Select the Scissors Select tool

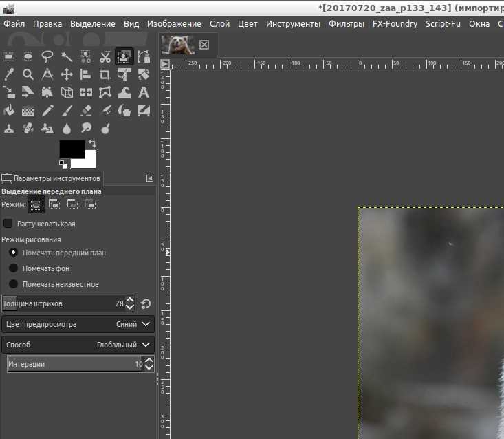coord(105,57)
